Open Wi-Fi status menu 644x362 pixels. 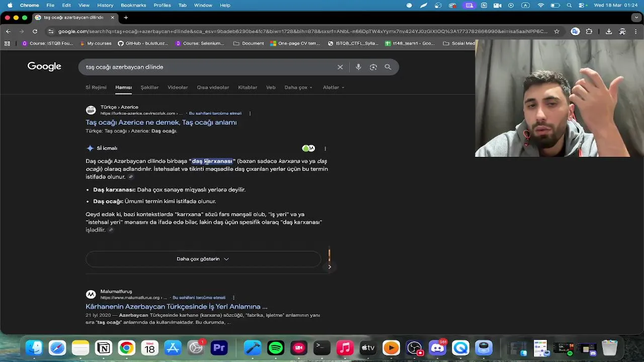pos(541,5)
